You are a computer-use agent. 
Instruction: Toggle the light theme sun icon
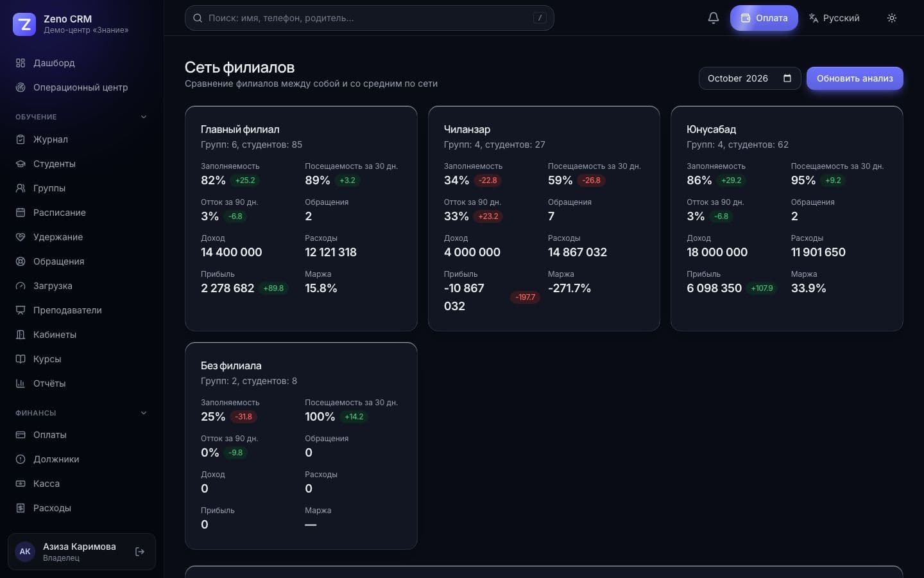tap(892, 18)
